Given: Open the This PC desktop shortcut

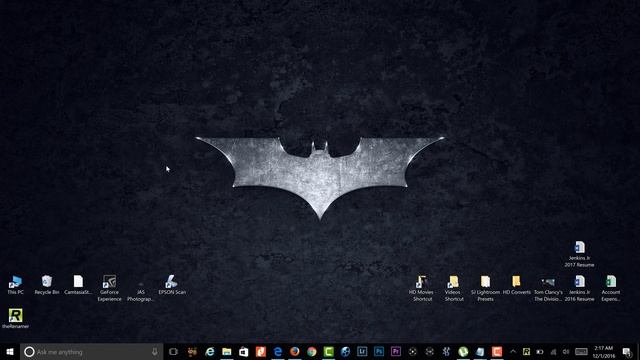Looking at the screenshot, I should coord(16,284).
